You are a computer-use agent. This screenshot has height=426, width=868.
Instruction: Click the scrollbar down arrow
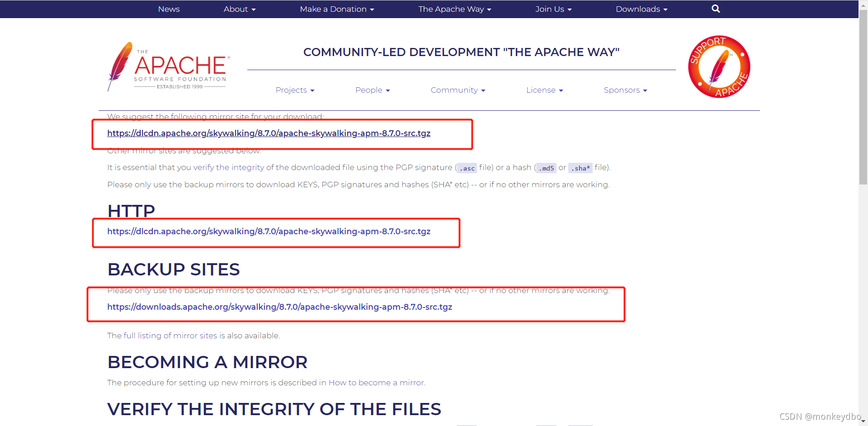(863, 421)
